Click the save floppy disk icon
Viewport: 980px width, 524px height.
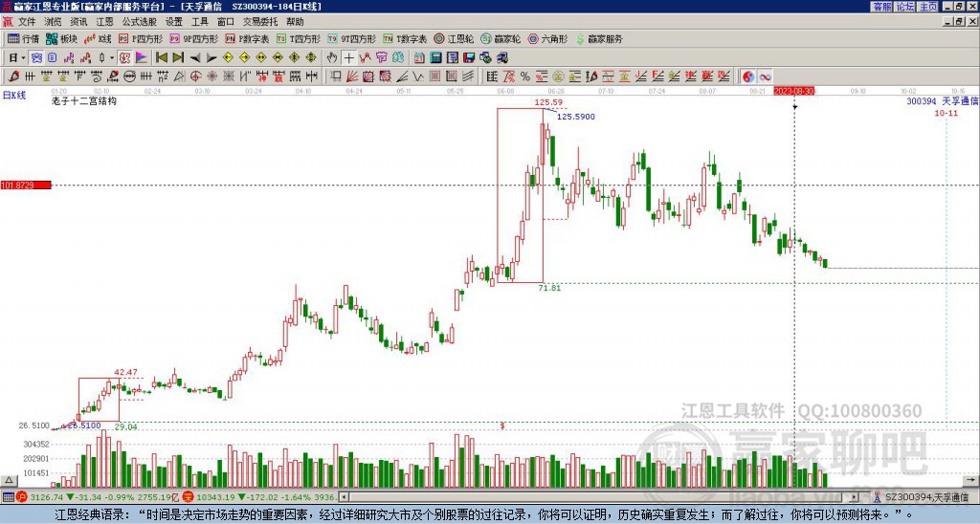coord(469,58)
